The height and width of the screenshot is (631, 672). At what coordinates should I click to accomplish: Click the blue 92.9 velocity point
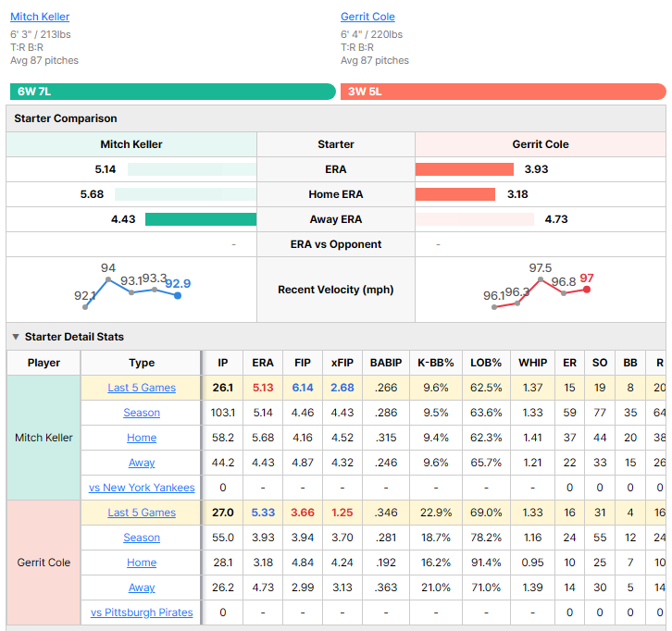[x=178, y=295]
